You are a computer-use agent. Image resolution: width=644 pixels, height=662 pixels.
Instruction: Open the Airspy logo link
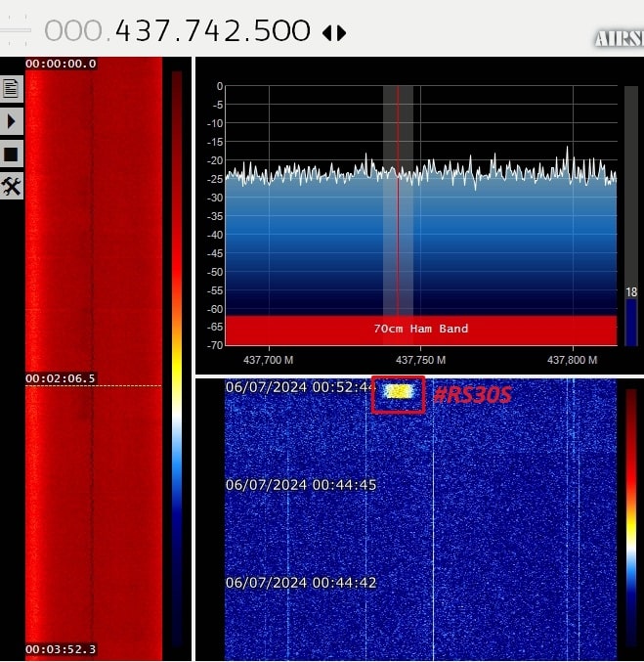(620, 39)
